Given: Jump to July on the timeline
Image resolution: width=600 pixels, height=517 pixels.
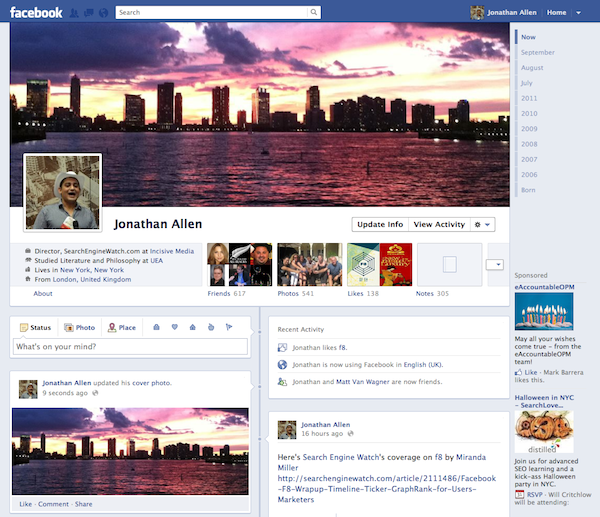Looking at the screenshot, I should tap(526, 83).
